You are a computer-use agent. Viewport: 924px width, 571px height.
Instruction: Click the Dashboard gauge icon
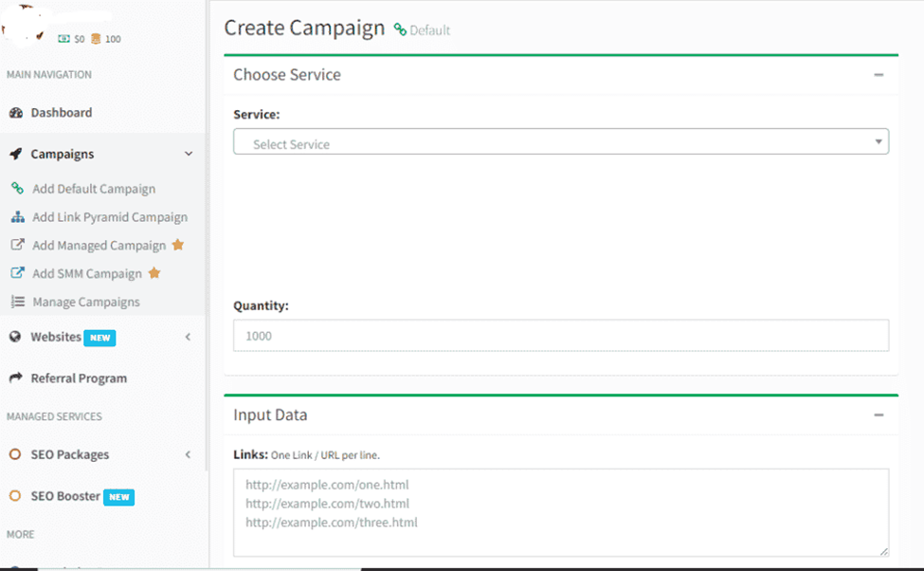(x=15, y=113)
